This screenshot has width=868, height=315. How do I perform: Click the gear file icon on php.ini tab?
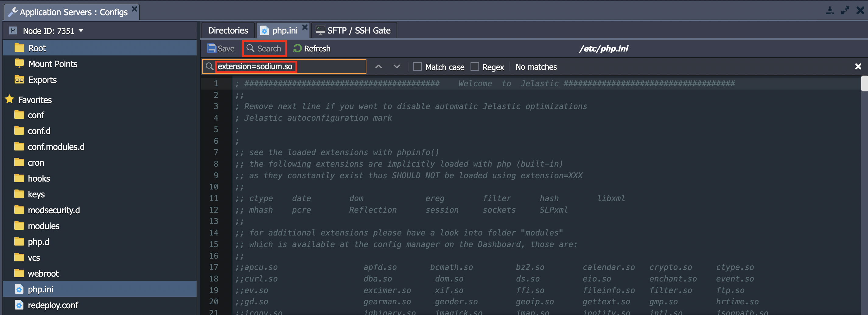point(264,31)
